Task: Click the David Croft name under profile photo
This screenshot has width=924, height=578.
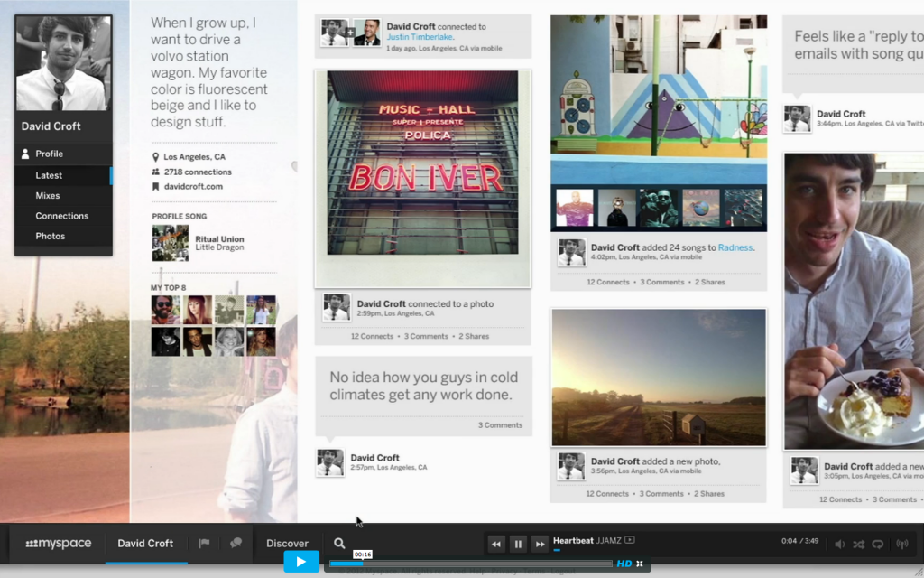Action: click(x=51, y=126)
